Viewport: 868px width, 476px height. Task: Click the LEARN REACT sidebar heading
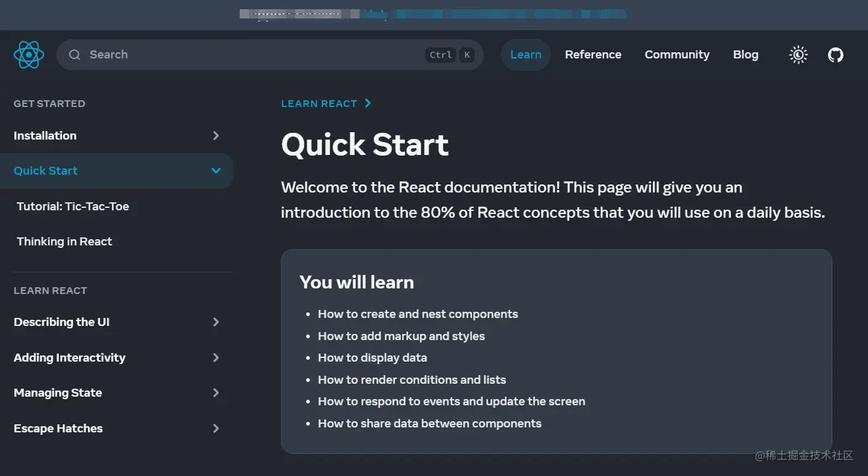[x=50, y=290]
